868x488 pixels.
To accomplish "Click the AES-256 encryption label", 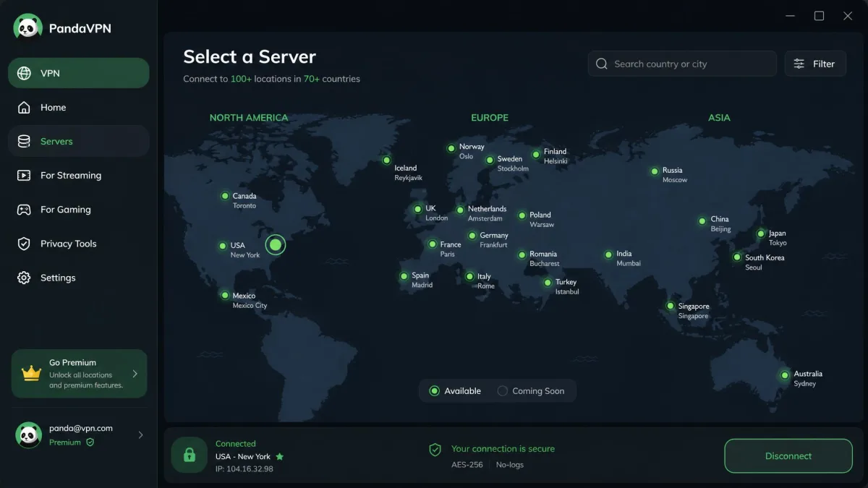I will (467, 465).
